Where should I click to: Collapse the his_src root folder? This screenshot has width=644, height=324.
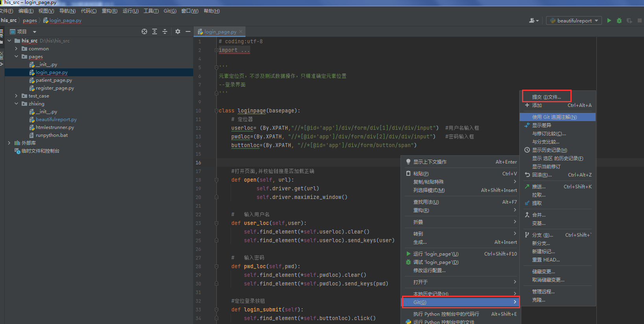[9, 40]
